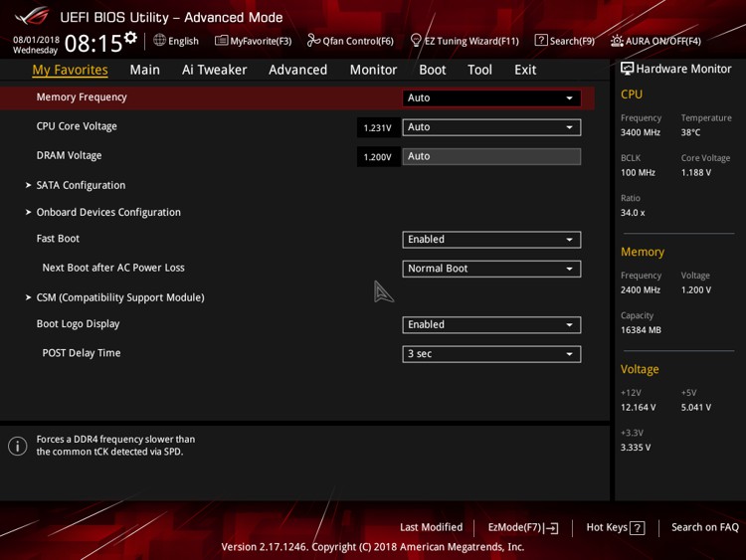Click the 1.188 V core voltage value
The height and width of the screenshot is (560, 746).
coord(696,173)
